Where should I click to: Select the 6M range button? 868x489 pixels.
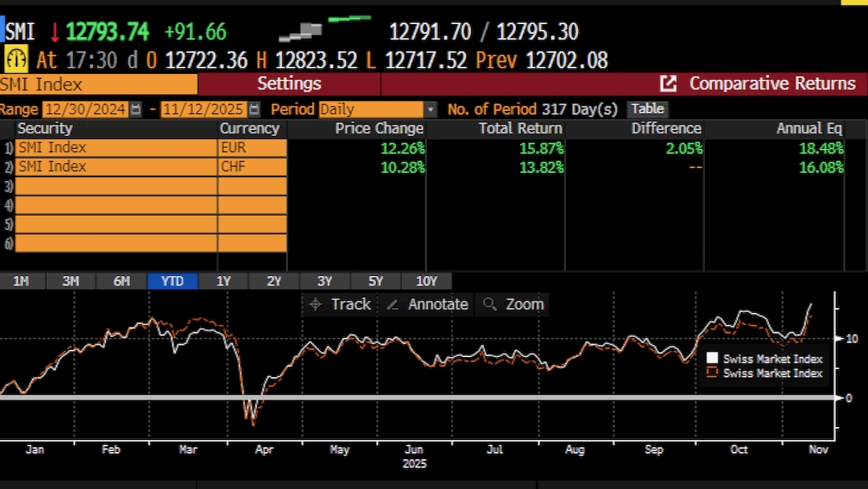[x=121, y=281]
